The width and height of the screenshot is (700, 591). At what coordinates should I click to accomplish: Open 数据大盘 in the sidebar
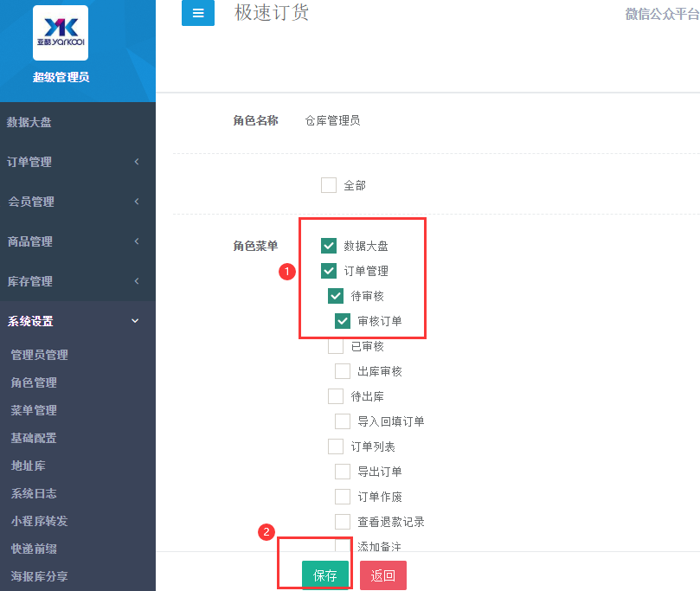29,122
